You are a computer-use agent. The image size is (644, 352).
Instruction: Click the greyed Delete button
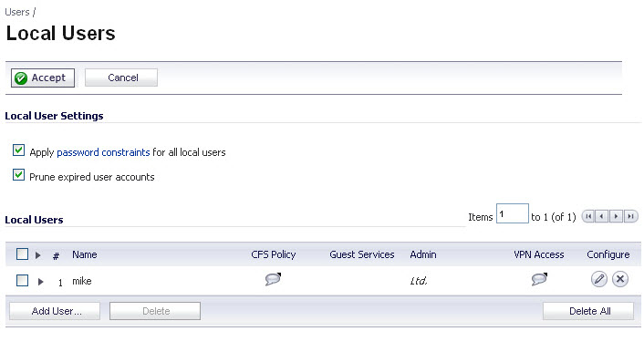click(155, 311)
